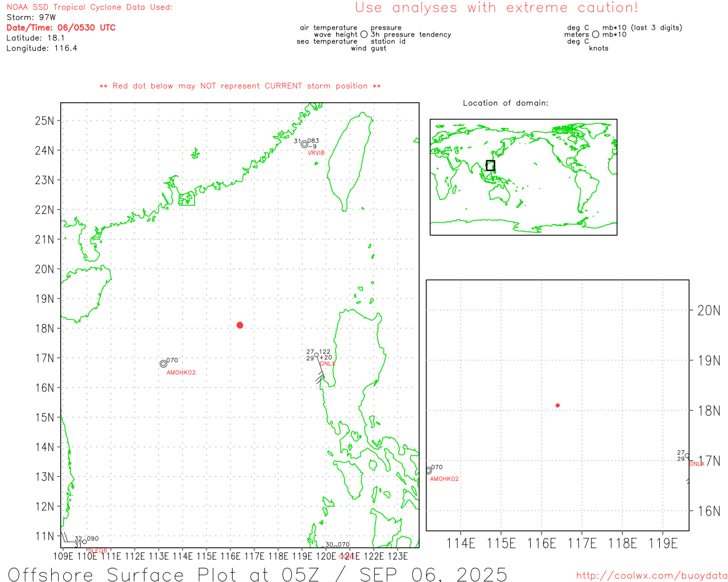Click the '123E' longitude label
Viewport: 728px width, 582px height.
[398, 556]
